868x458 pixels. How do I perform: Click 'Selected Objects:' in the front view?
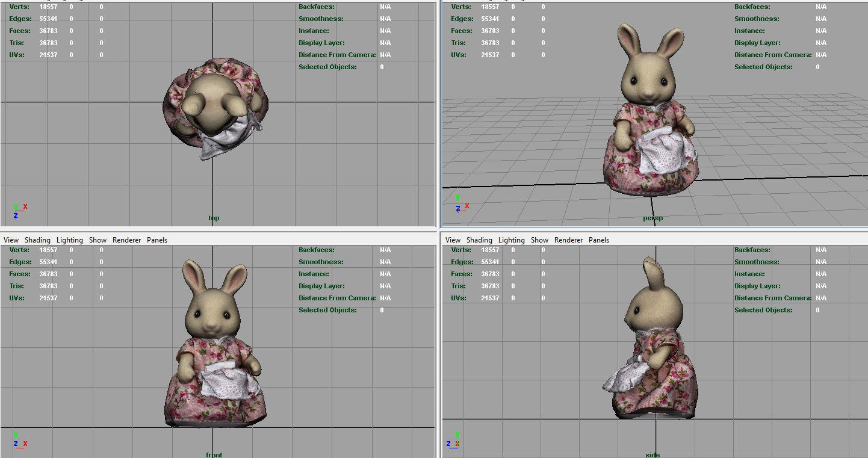(327, 310)
